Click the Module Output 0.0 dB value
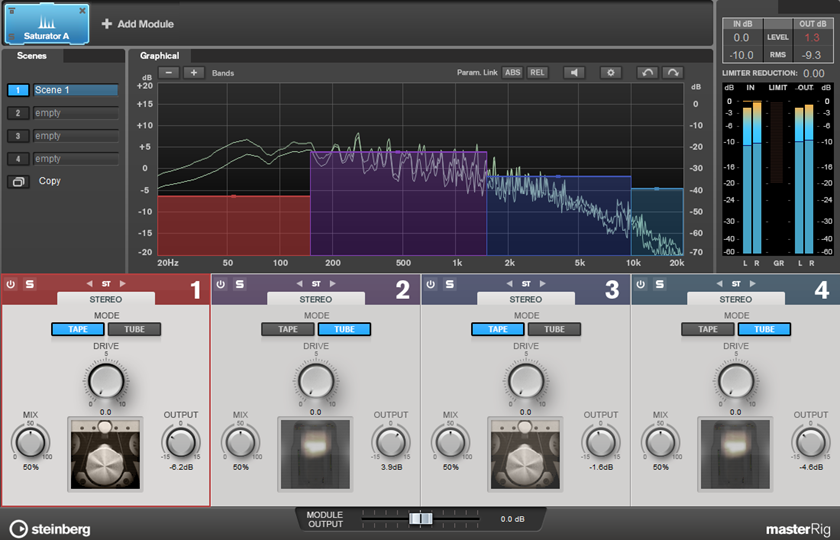840x540 pixels. pos(513,519)
